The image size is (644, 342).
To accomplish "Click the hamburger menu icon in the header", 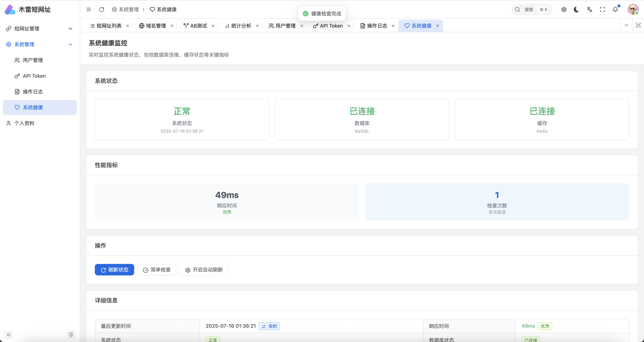I will 89,9.
